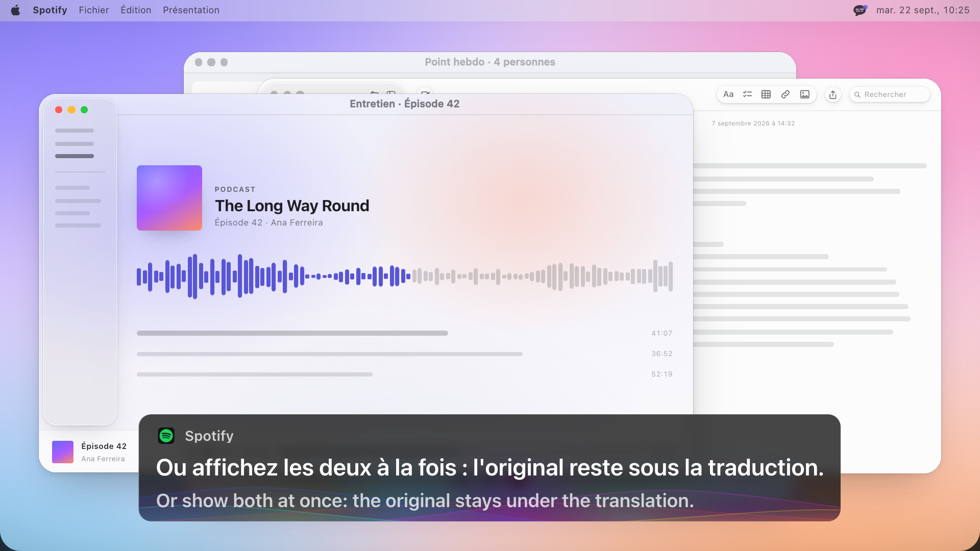Screen dimensions: 980x551
Task: Open the Aa text format menu in Notes
Action: tap(728, 94)
